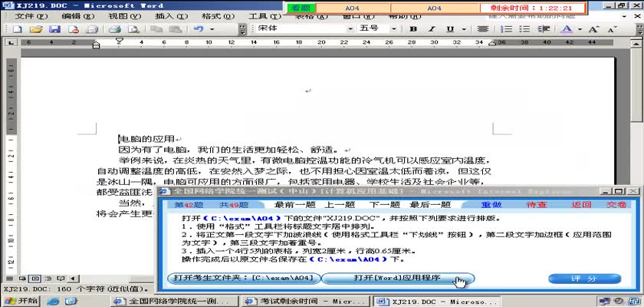The height and width of the screenshot is (307, 644).
Task: Open the 插入(I) menu
Action: click(x=171, y=16)
